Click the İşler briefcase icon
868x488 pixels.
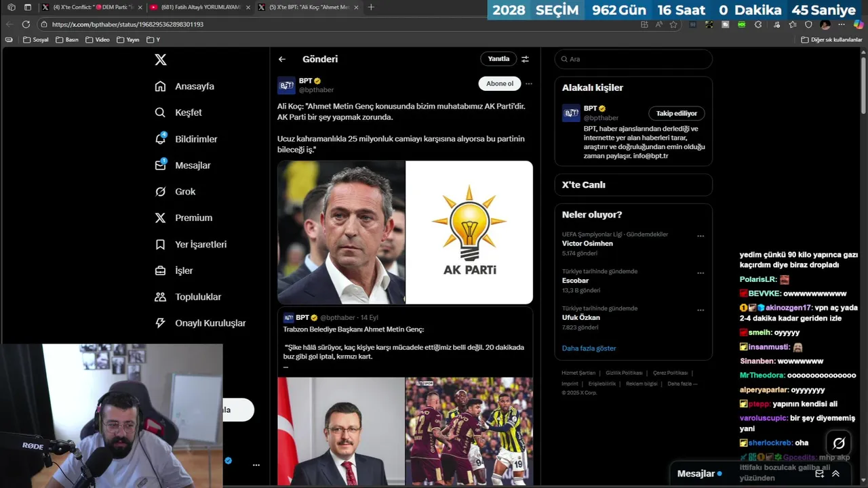pyautogui.click(x=160, y=270)
